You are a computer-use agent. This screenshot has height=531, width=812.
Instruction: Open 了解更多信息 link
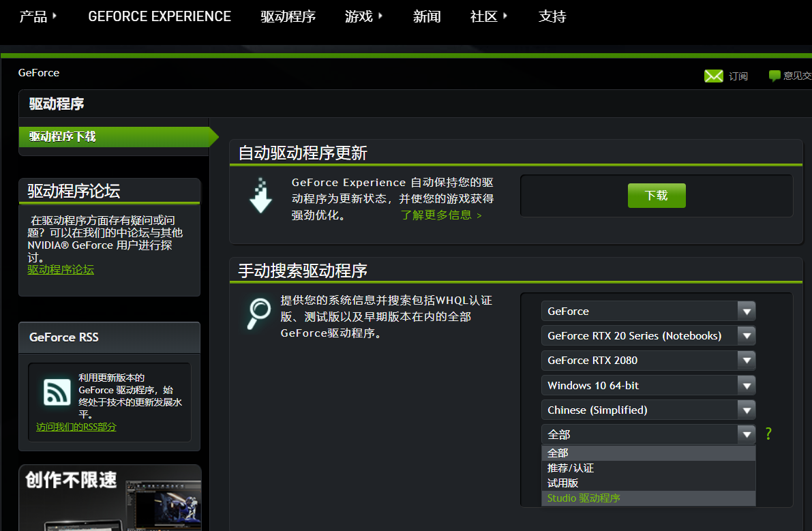(441, 215)
